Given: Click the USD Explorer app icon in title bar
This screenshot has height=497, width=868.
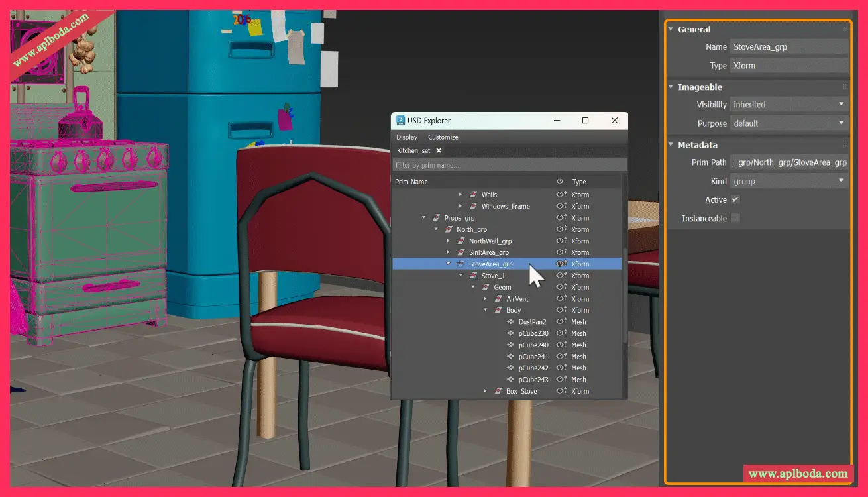Looking at the screenshot, I should pyautogui.click(x=401, y=121).
